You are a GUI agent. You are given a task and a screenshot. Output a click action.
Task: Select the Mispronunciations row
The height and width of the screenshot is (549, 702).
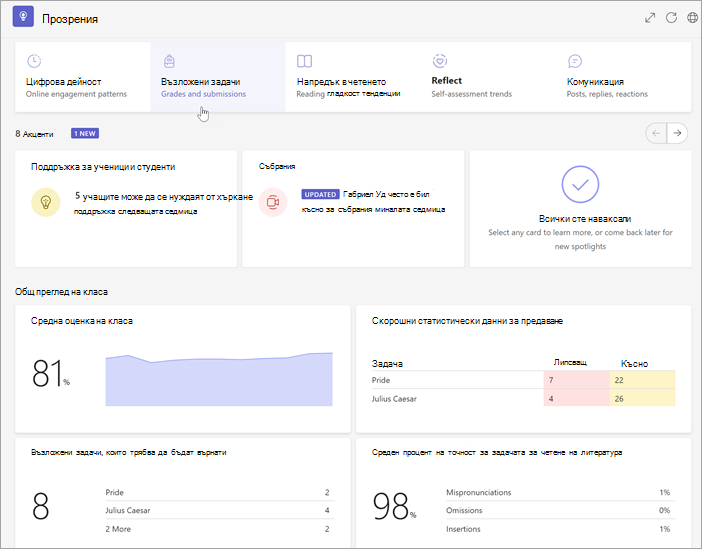(x=561, y=492)
